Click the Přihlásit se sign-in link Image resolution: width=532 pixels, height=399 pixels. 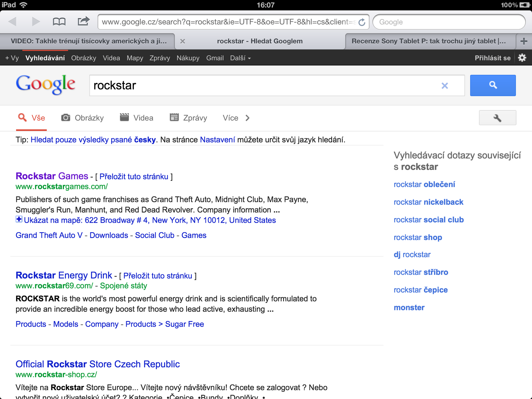(x=492, y=58)
